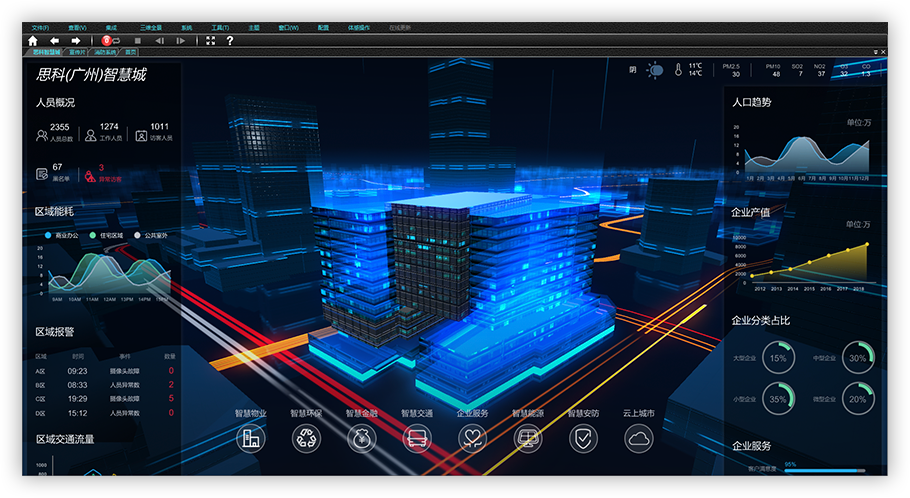Toggle the 住宅区域 legend dot

(x=93, y=235)
